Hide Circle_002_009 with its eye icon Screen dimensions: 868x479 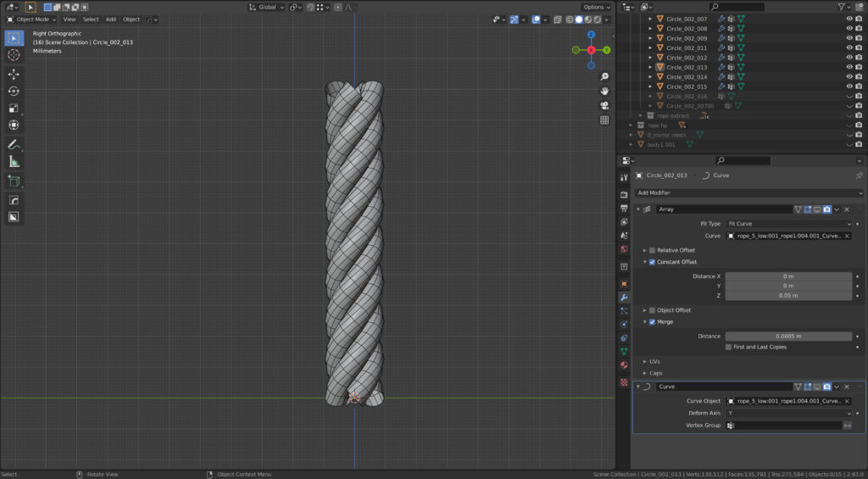pos(849,38)
